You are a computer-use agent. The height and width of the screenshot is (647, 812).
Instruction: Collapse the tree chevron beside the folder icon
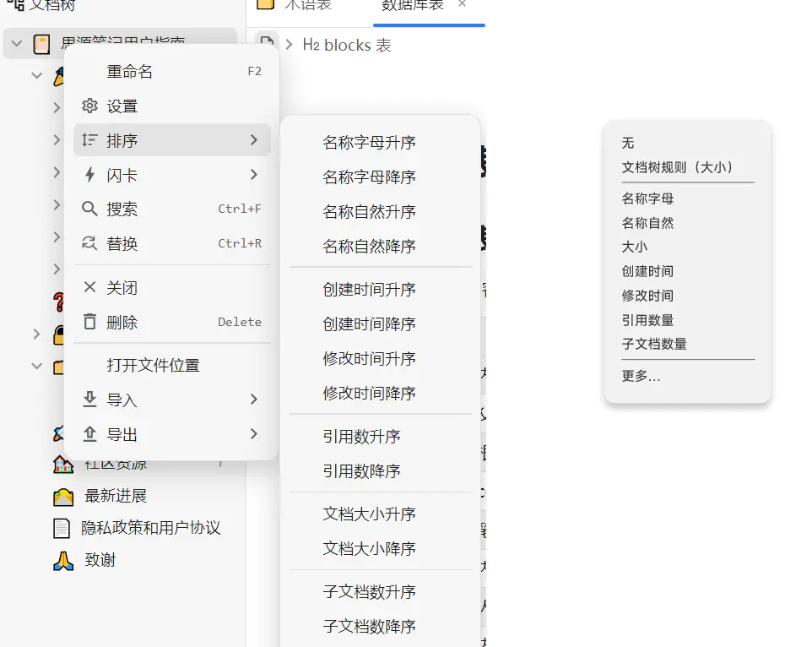(37, 367)
